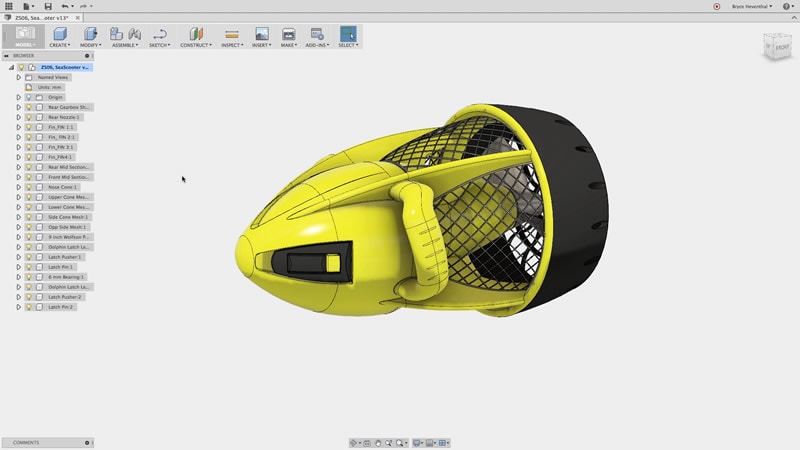Screen dimensions: 800x450
Task: Hide the Nose Cone:1 component
Action: tap(29, 187)
